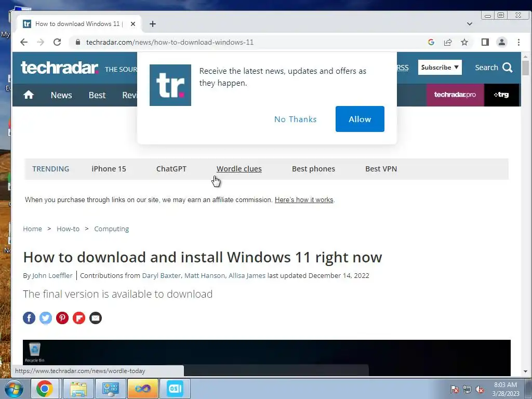Screen dimensions: 532x399
Task: Click the Chrome taskbar icon
Action: tap(45, 389)
